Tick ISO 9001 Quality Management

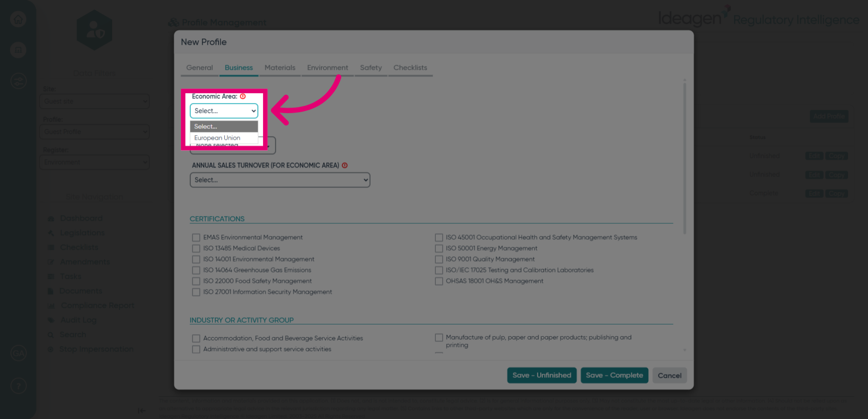(x=439, y=259)
